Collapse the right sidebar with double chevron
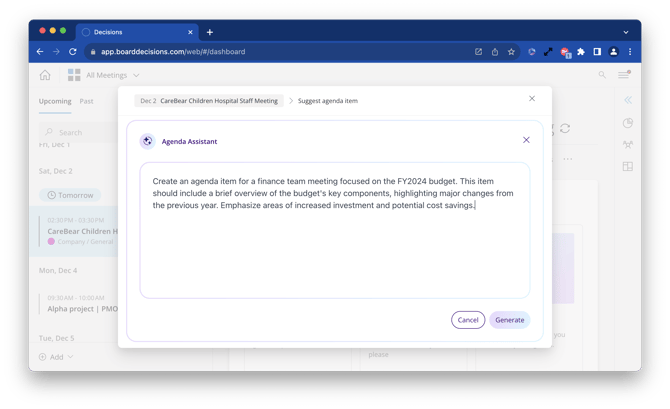The height and width of the screenshot is (409, 670). [x=628, y=100]
